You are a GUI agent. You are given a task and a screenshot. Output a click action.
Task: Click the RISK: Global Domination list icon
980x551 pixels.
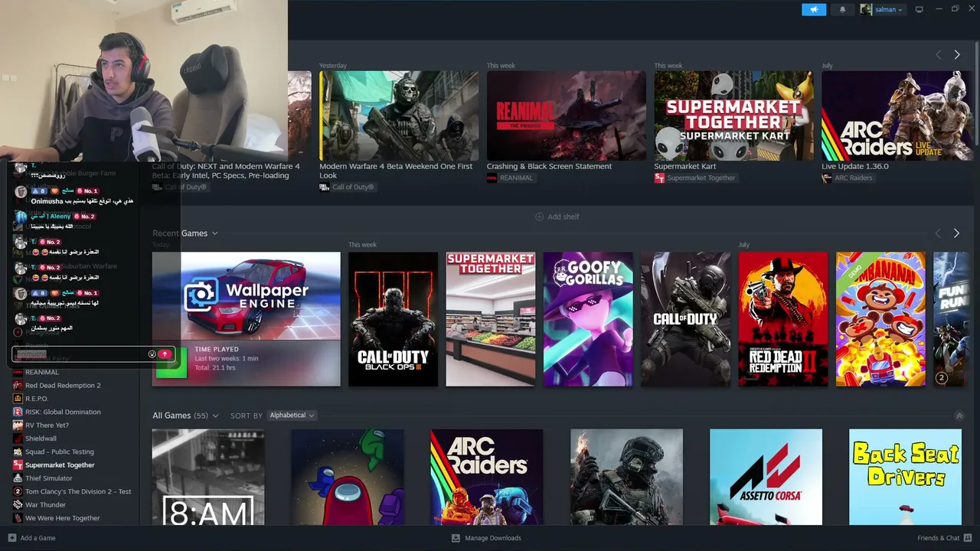coord(18,412)
